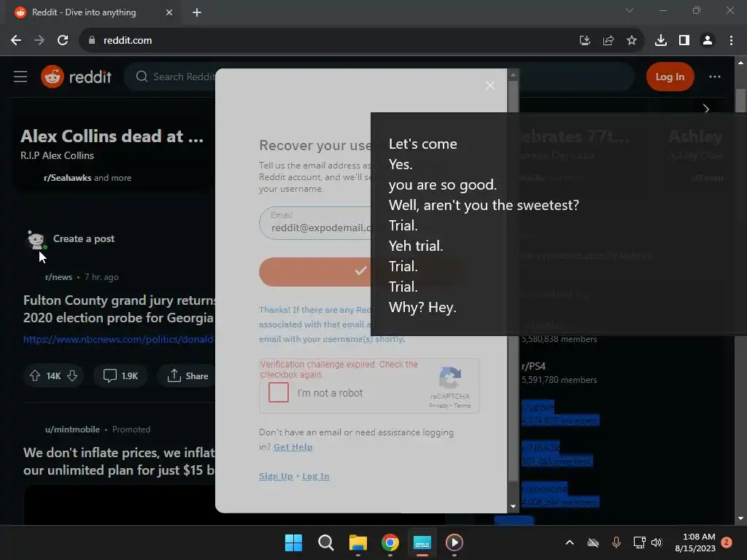Click the email input field
Screen dimensions: 747x560
point(315,223)
